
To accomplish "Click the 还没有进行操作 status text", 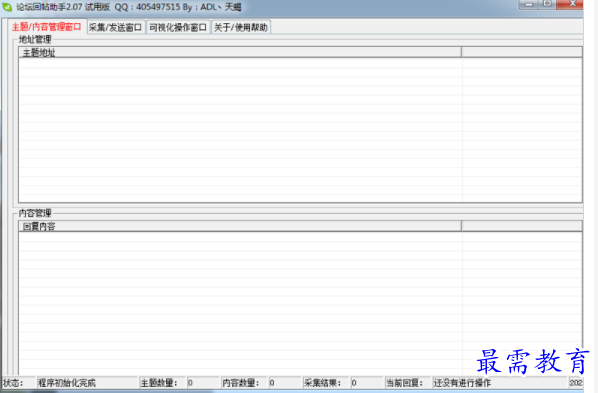I will coord(462,383).
